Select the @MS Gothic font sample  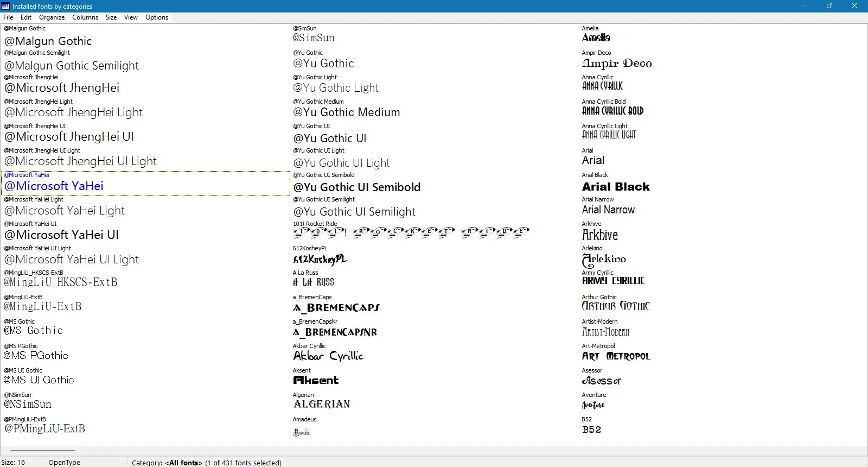pos(33,331)
